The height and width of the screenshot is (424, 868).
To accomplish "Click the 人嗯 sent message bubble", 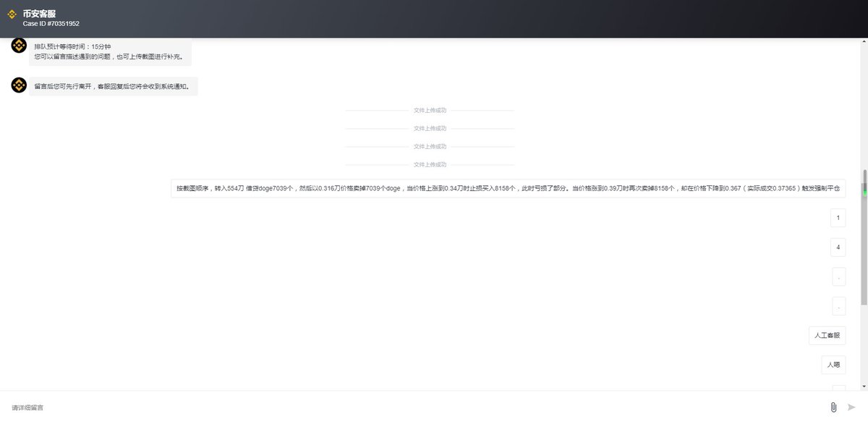I will coord(834,365).
